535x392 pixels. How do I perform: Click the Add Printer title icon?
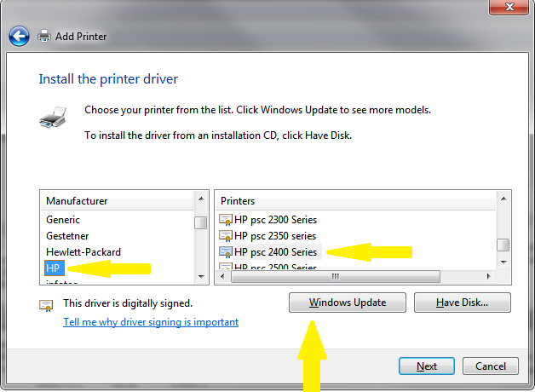pos(44,36)
